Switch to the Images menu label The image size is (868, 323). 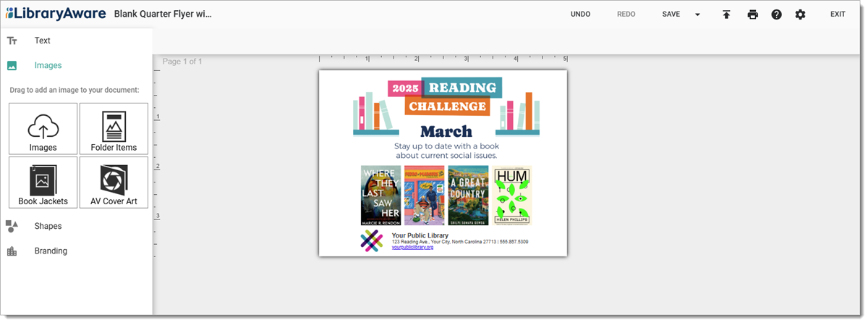[x=48, y=65]
